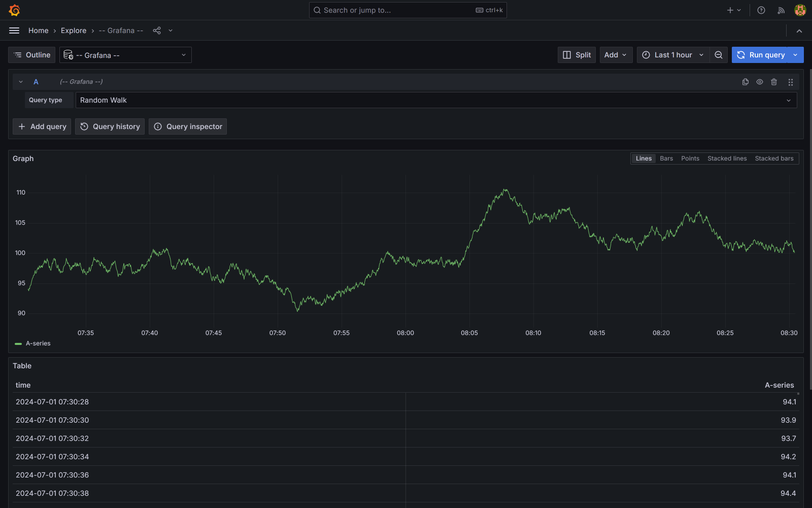Duplicate query A with copy icon

click(746, 82)
